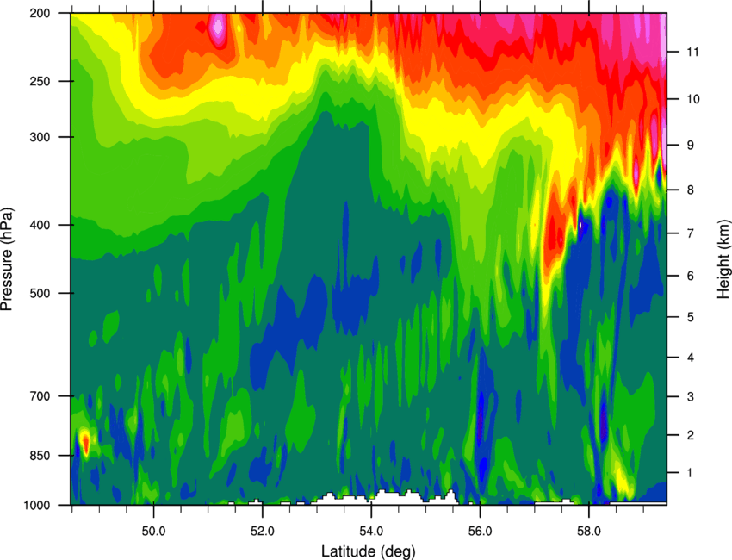
Task: Click the 'Pressure (hPa)' axis title
Action: pyautogui.click(x=7, y=258)
